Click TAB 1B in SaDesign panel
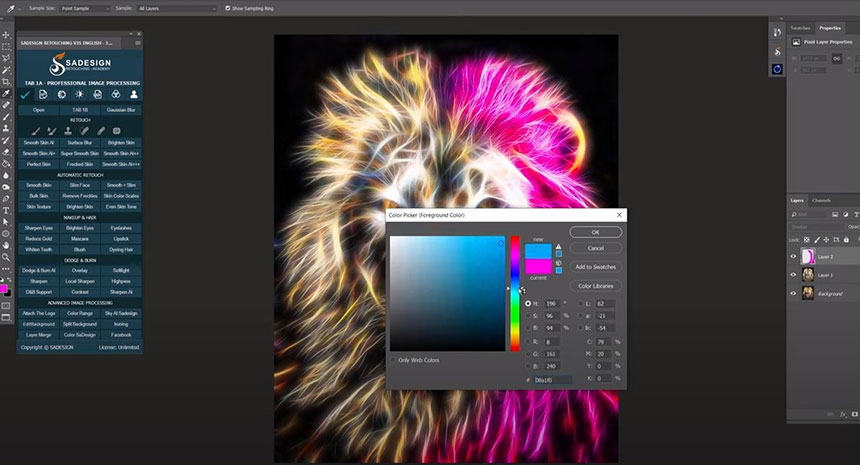860x465 pixels. [80, 110]
